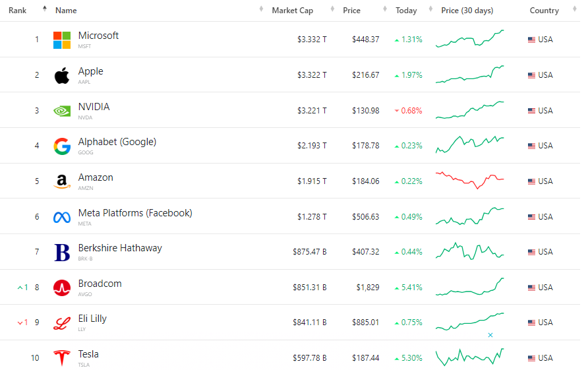Click the Rank column header

coord(18,11)
